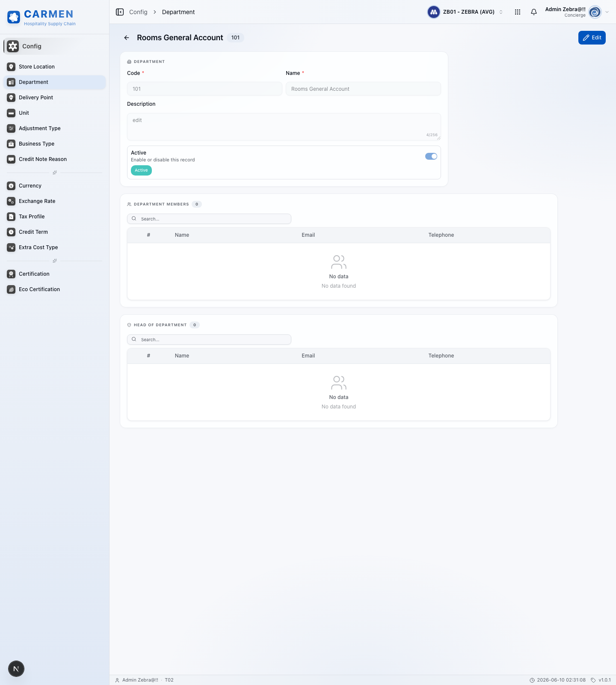616x685 pixels.
Task: Click the Name input field
Action: (x=363, y=89)
